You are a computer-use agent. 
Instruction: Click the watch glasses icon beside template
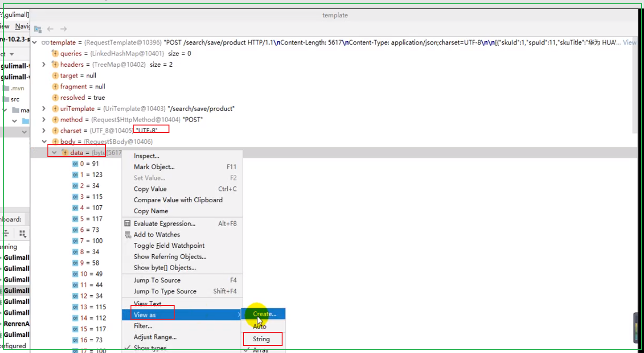pyautogui.click(x=46, y=43)
